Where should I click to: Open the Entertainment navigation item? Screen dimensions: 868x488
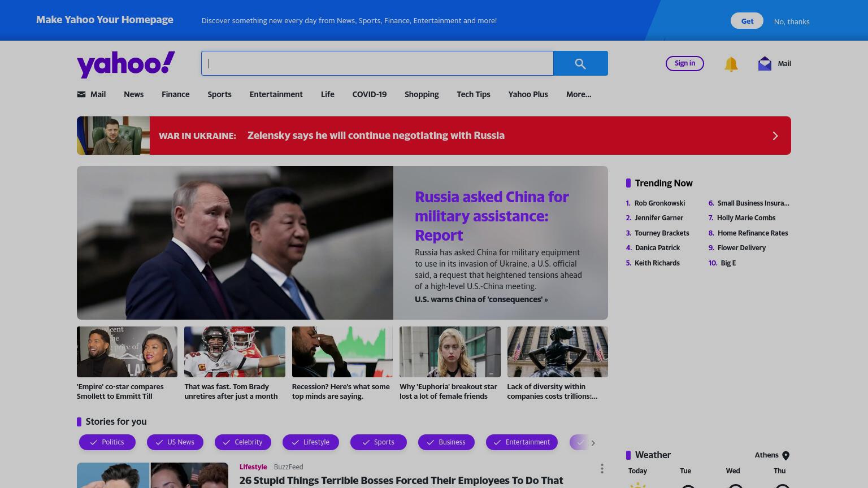pos(276,94)
